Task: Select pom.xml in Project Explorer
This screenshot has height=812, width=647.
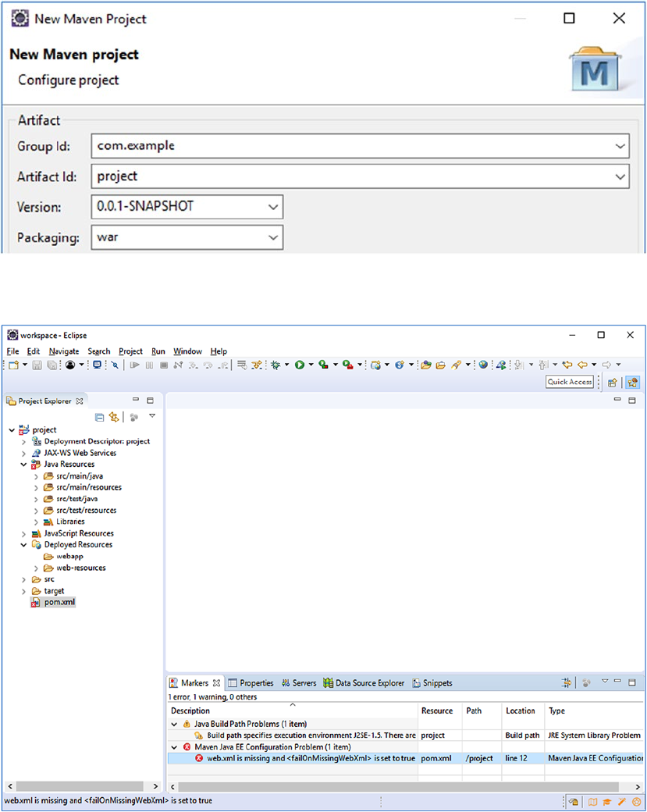Action: pyautogui.click(x=59, y=602)
